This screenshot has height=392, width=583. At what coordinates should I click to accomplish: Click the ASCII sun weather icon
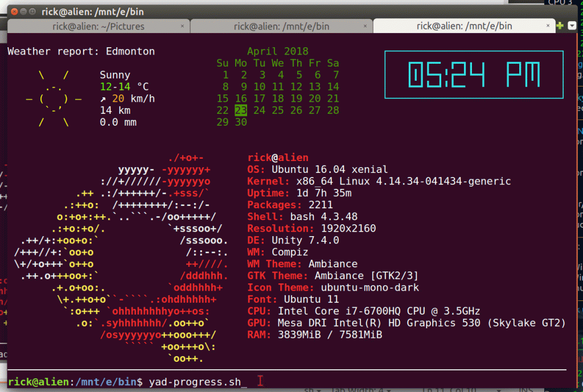click(x=54, y=99)
